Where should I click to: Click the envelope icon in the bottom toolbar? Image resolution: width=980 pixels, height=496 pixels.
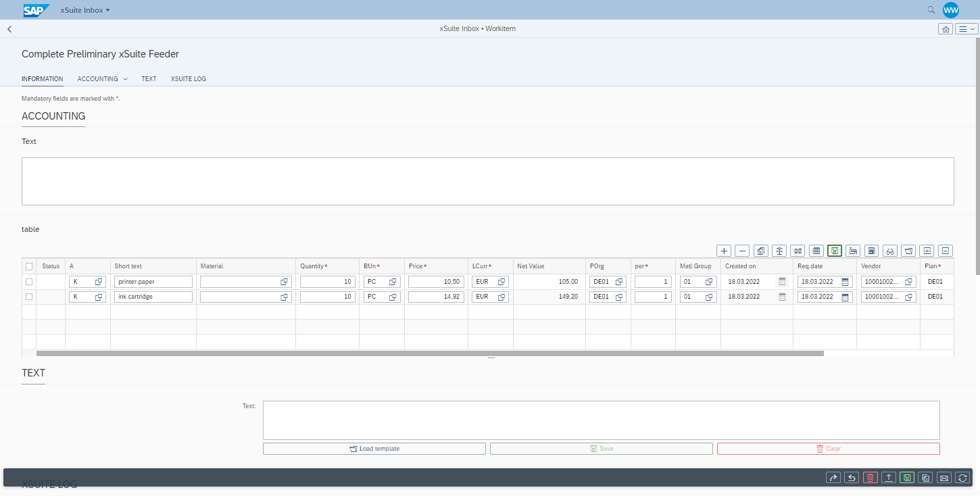[x=944, y=477]
